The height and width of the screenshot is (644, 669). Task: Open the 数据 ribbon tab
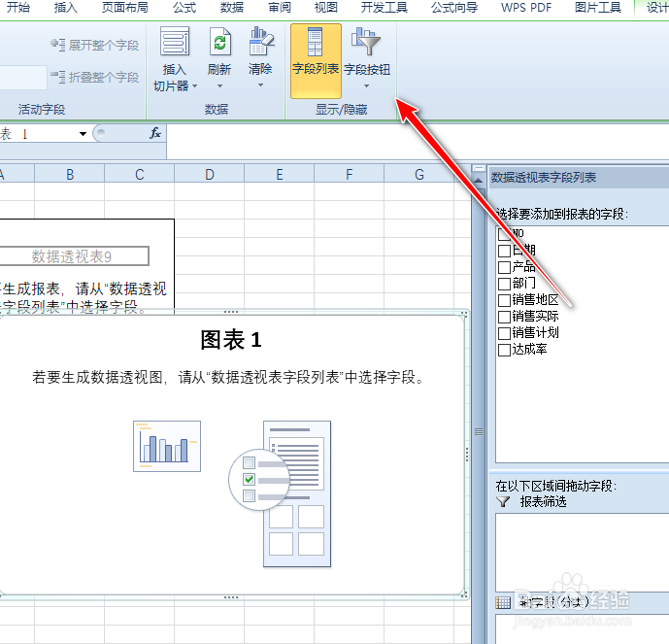coord(232,7)
